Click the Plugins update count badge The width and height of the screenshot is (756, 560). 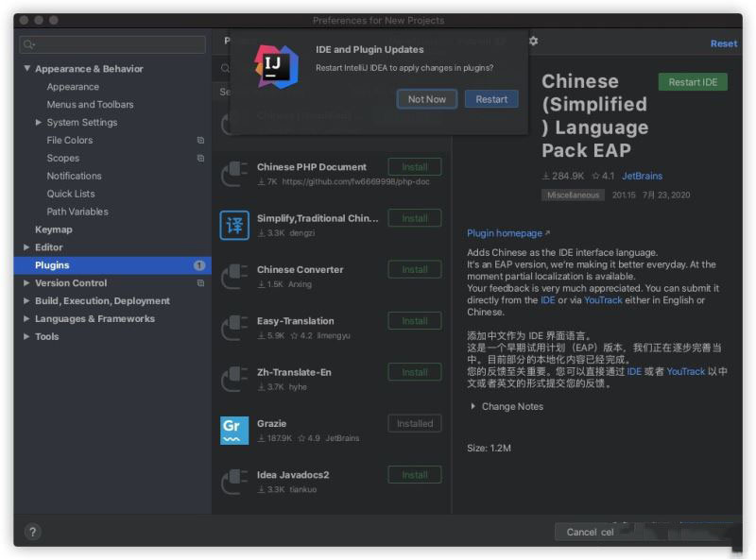(199, 265)
